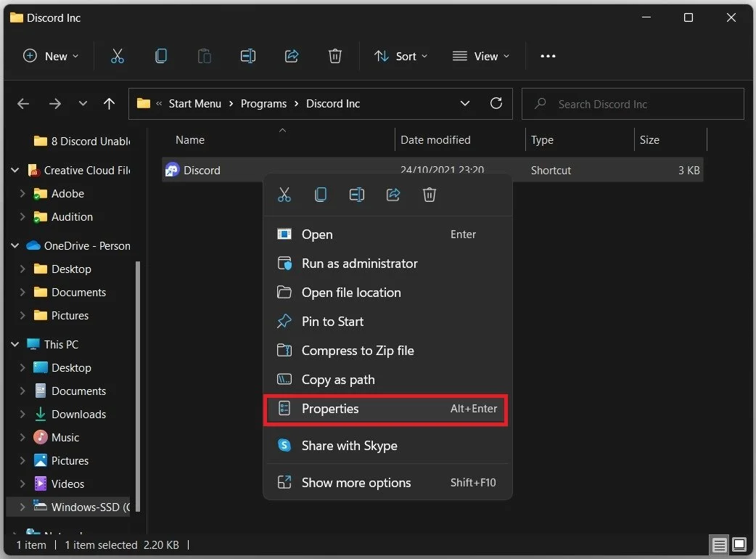The image size is (756, 559).
Task: Open recent locations dropdown chevron
Action: pos(83,104)
